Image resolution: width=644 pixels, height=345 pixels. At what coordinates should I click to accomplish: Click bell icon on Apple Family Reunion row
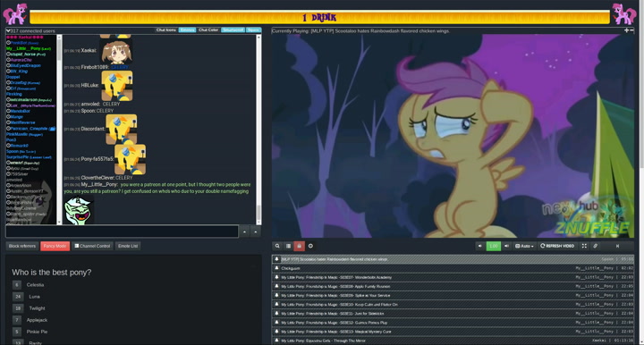click(276, 286)
